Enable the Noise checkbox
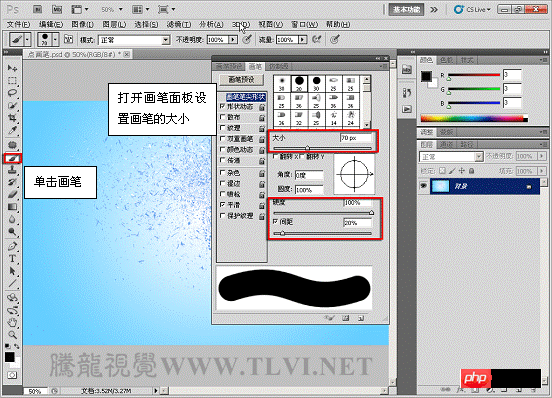552x398 pixels. coord(222,172)
